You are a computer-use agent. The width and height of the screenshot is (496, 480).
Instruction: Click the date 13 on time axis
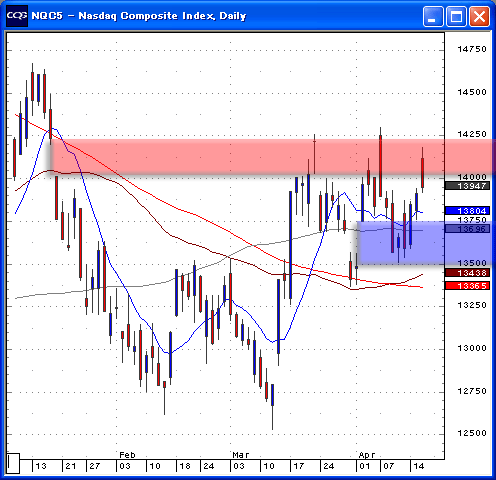pos(41,466)
